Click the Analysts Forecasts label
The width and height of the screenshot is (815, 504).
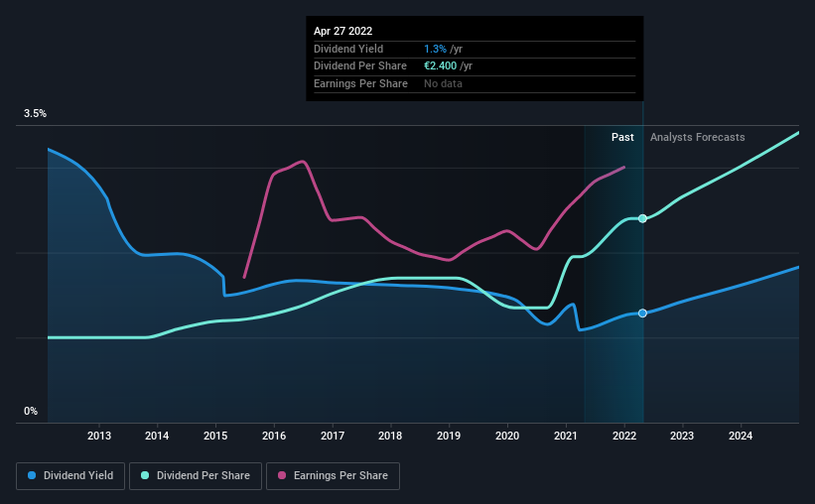click(x=697, y=137)
